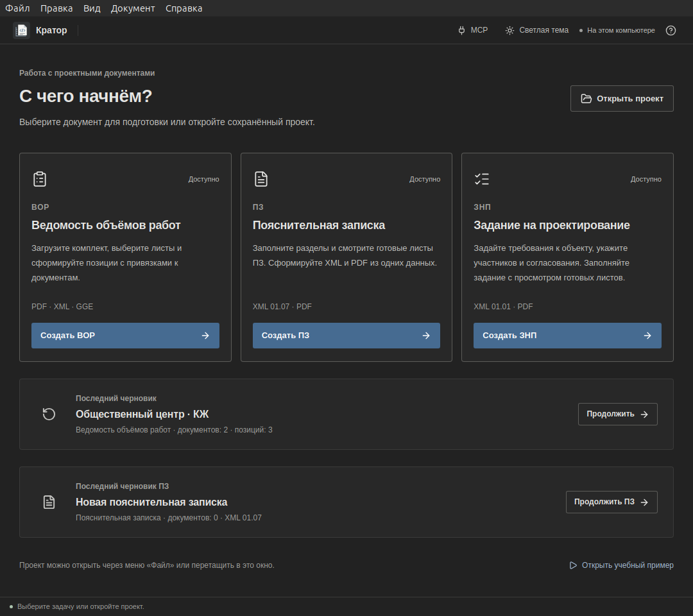Create a new ВОР document
The image size is (693, 616).
(125, 336)
